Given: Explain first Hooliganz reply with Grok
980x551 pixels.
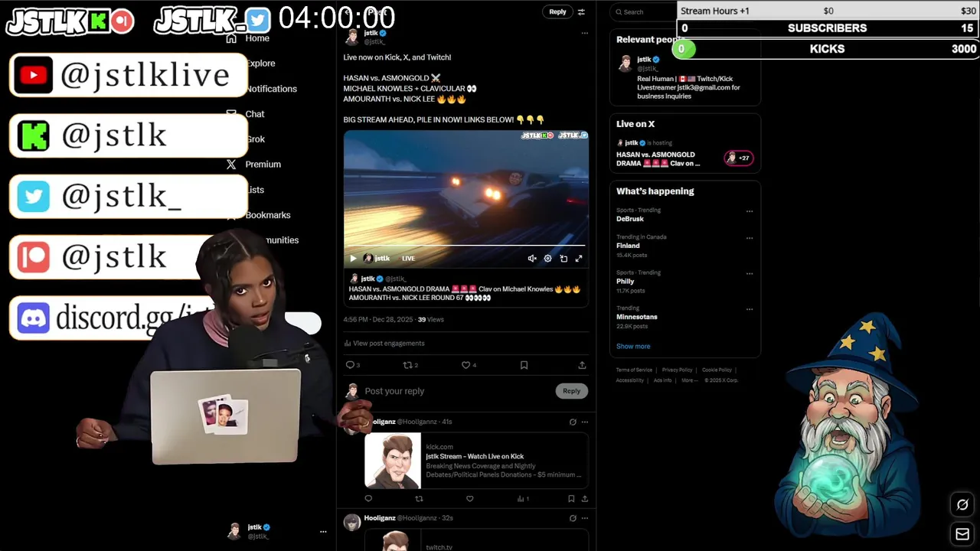Looking at the screenshot, I should click(x=573, y=422).
